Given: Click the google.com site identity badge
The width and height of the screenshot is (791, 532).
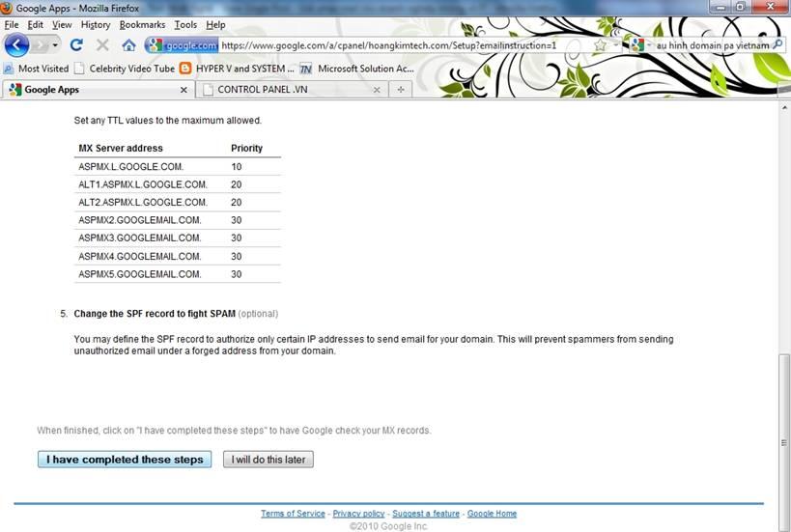Looking at the screenshot, I should [x=183, y=45].
